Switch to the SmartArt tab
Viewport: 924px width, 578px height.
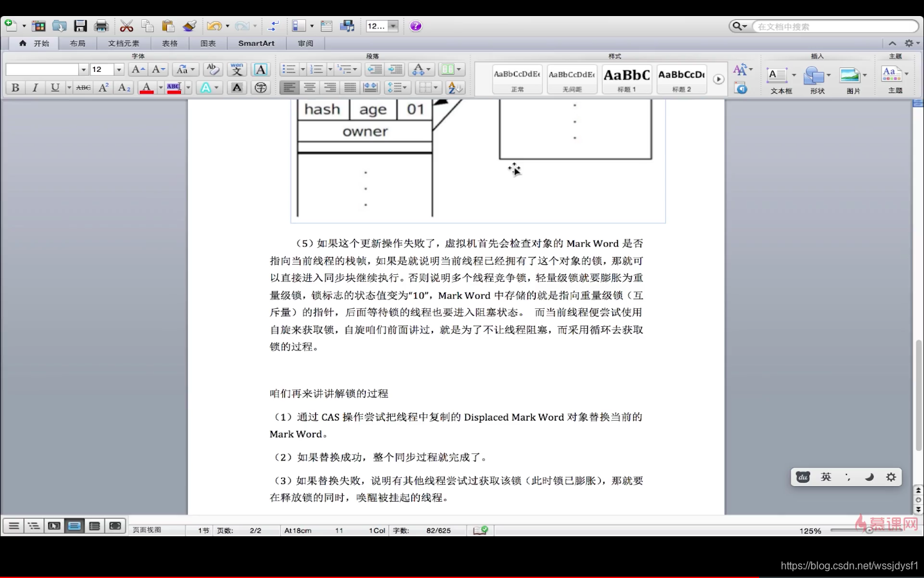[x=256, y=43]
